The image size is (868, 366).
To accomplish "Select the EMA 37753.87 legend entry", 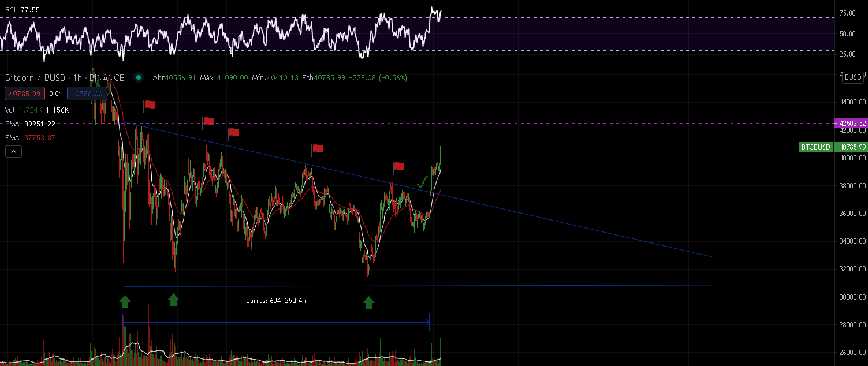I will (x=30, y=137).
